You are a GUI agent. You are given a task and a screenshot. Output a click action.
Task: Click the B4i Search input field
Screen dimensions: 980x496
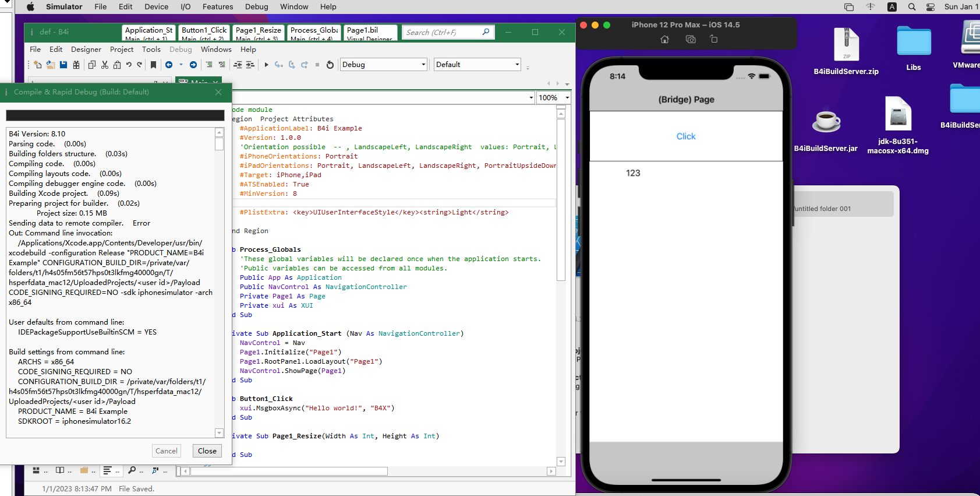click(x=448, y=32)
